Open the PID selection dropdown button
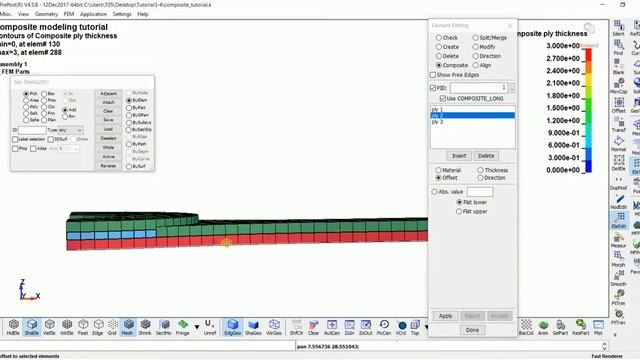Screen dimensions: 640x360 click(x=512, y=88)
